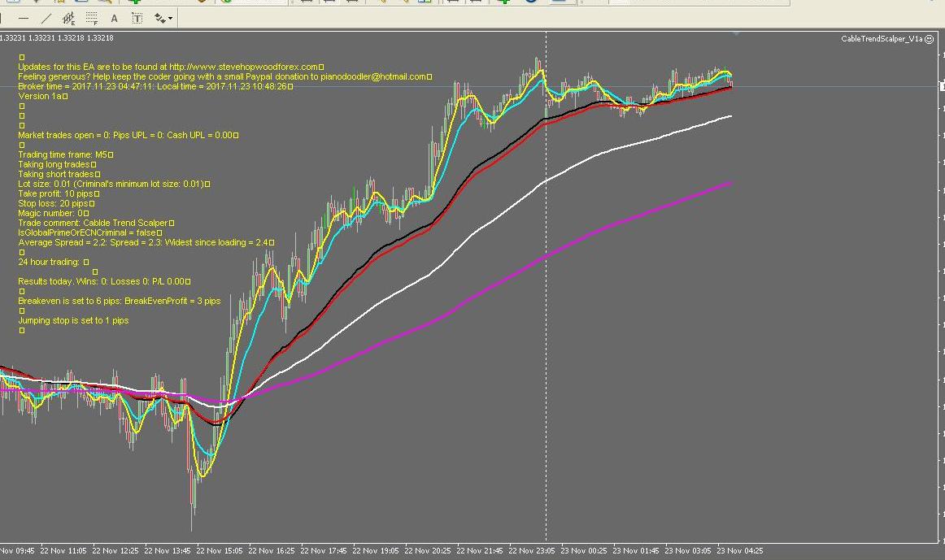Pick the Fibonacci retracement tool
This screenshot has width=945, height=560.
click(92, 19)
